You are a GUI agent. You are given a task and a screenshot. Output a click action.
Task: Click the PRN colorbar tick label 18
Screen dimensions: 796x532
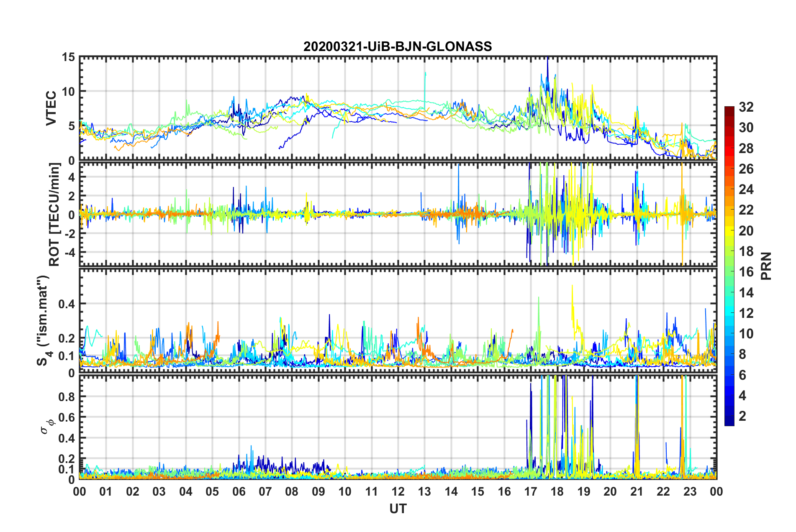(746, 251)
